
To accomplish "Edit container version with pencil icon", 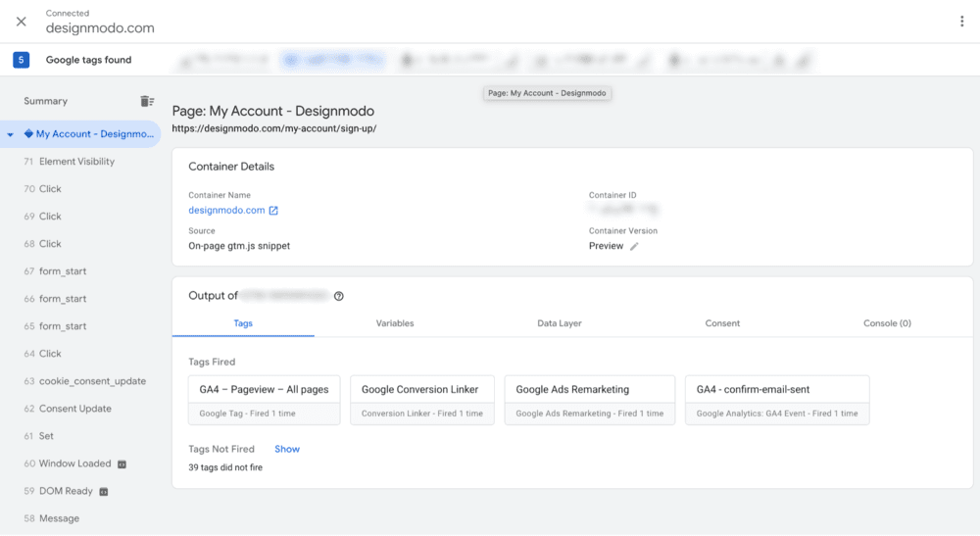I will 634,246.
